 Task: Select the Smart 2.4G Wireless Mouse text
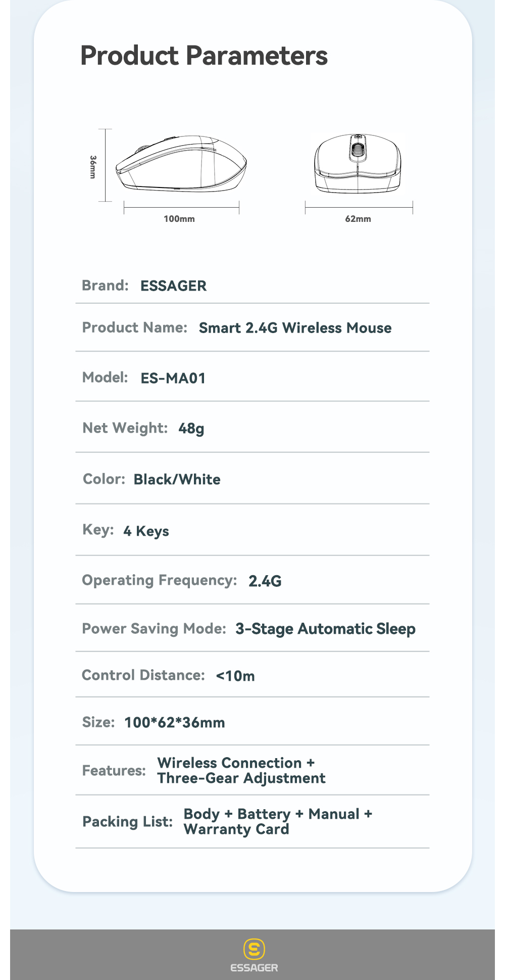295,328
